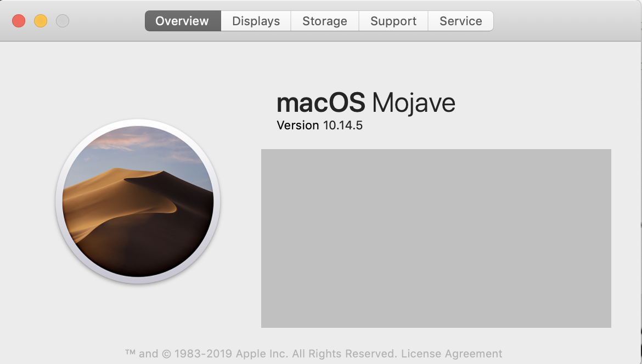Click the macOS Mojave dune icon
Viewport: 642px width, 364px height.
point(138,201)
